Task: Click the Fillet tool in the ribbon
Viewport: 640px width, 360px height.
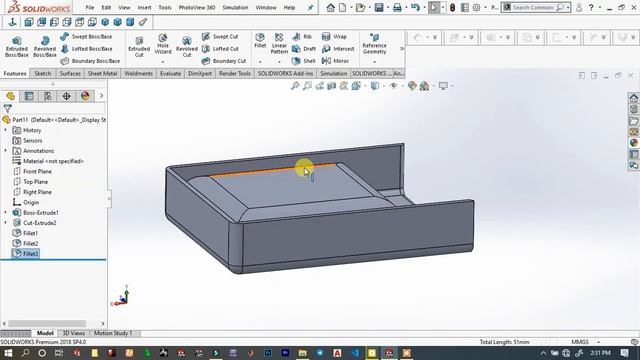Action: click(260, 41)
